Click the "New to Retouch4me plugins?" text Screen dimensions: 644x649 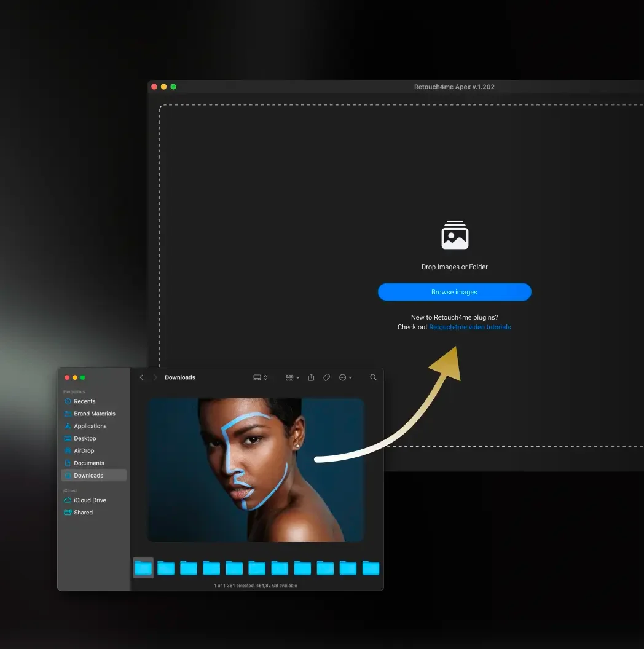(x=455, y=317)
